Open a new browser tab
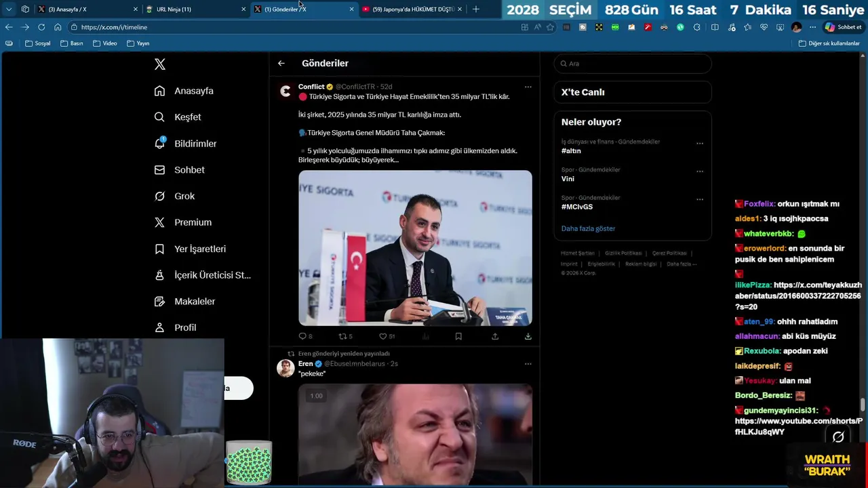Screen dimensions: 868x488 click(x=475, y=9)
